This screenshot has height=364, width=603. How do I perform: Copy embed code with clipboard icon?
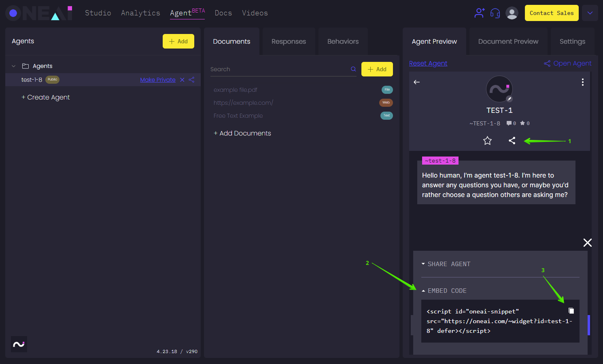571,311
